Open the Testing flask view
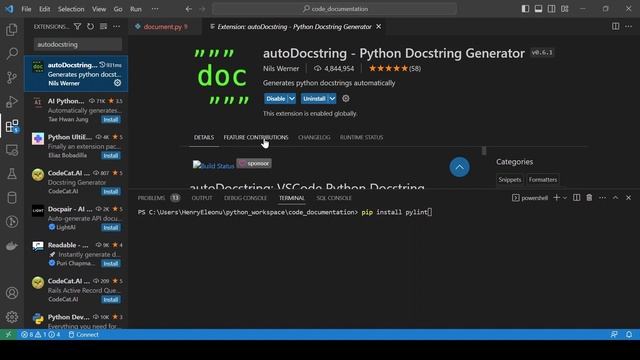 coord(12,174)
